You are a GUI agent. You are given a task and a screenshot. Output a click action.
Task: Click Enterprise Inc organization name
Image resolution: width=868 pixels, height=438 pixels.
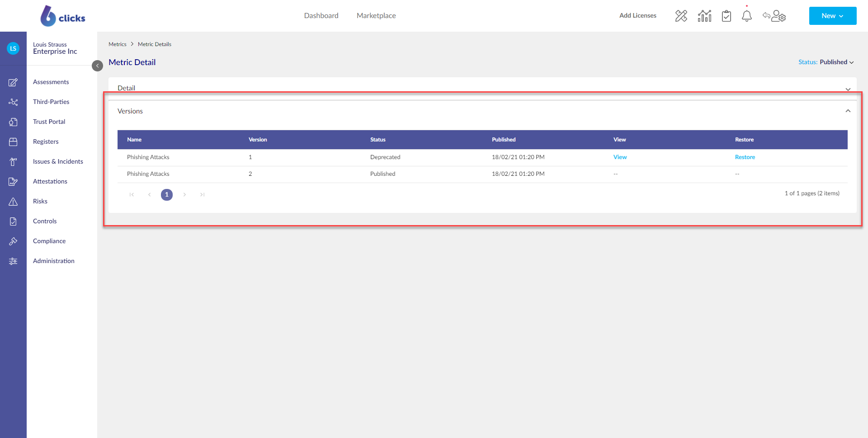point(55,52)
